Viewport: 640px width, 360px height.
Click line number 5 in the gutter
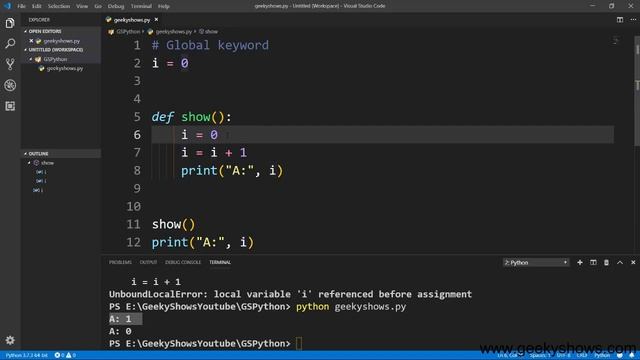tap(137, 117)
